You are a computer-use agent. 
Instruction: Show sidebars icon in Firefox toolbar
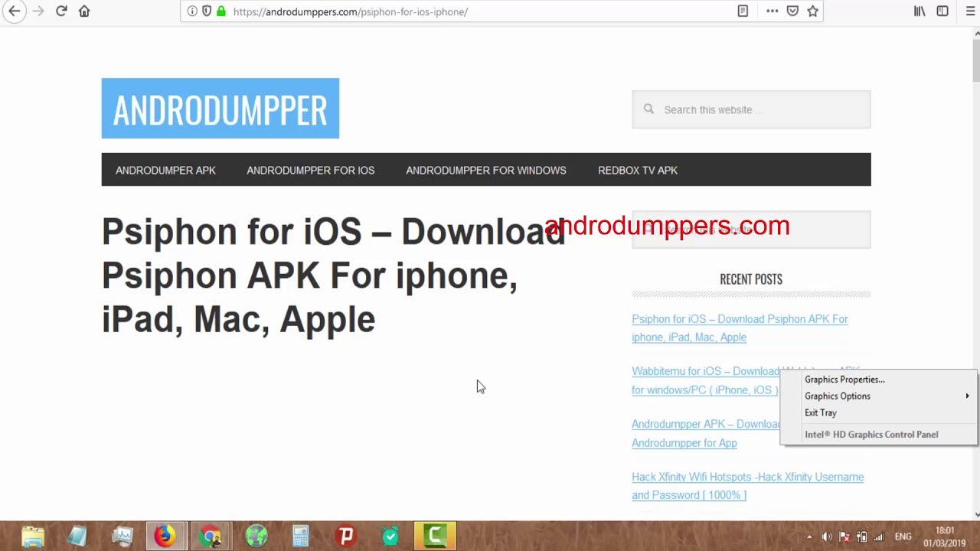pos(942,11)
